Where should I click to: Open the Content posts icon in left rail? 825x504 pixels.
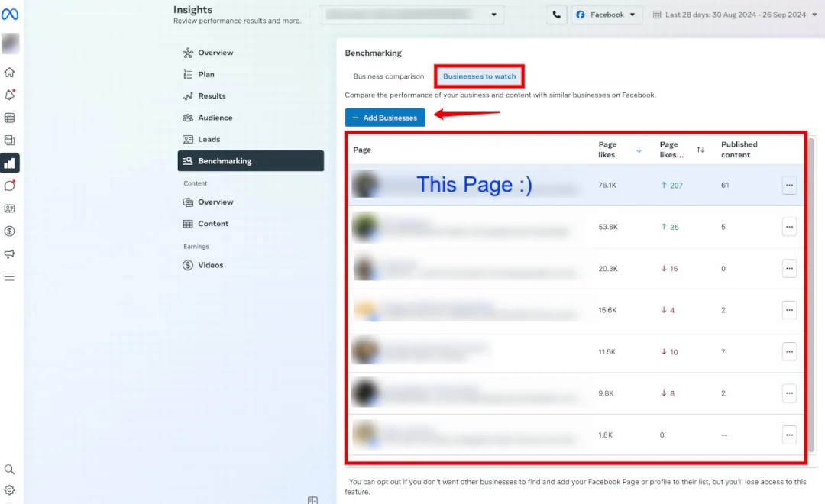point(9,141)
